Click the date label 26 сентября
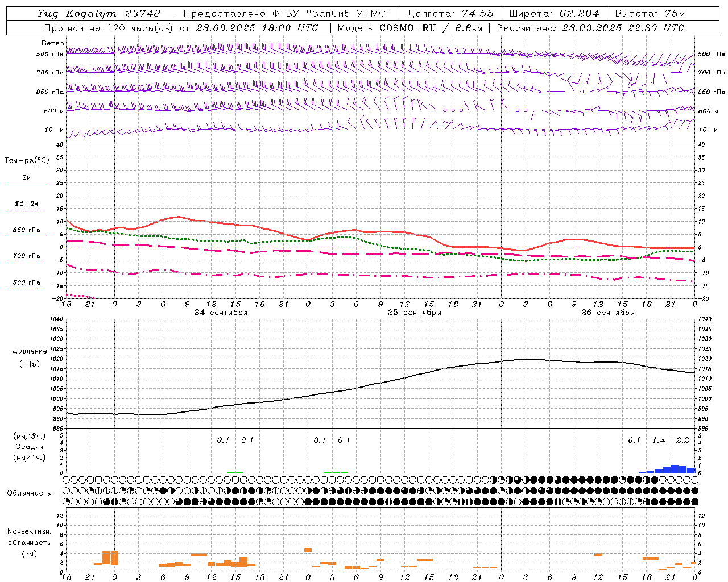Image resolution: width=728 pixels, height=582 pixels. click(x=607, y=313)
